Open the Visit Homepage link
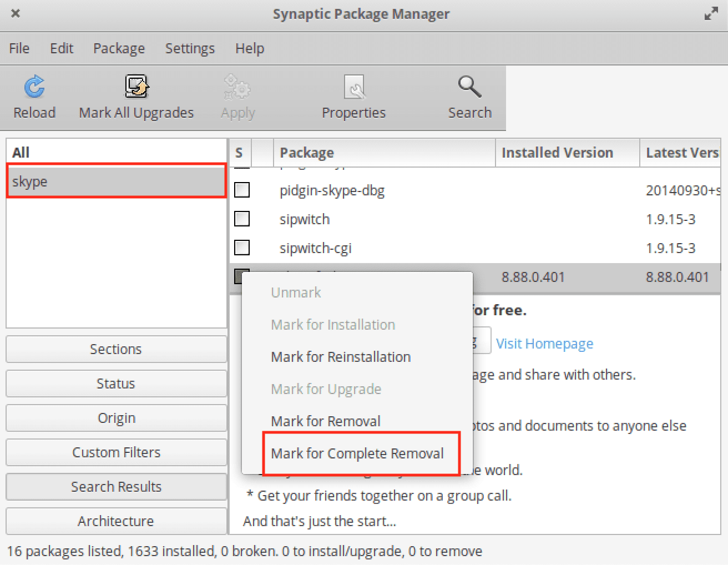728x565 pixels. [x=544, y=344]
